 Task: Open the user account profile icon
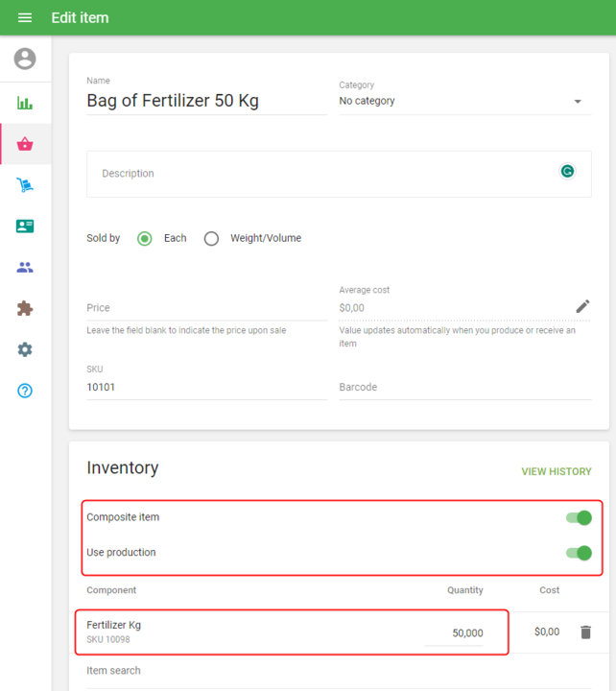[x=25, y=59]
